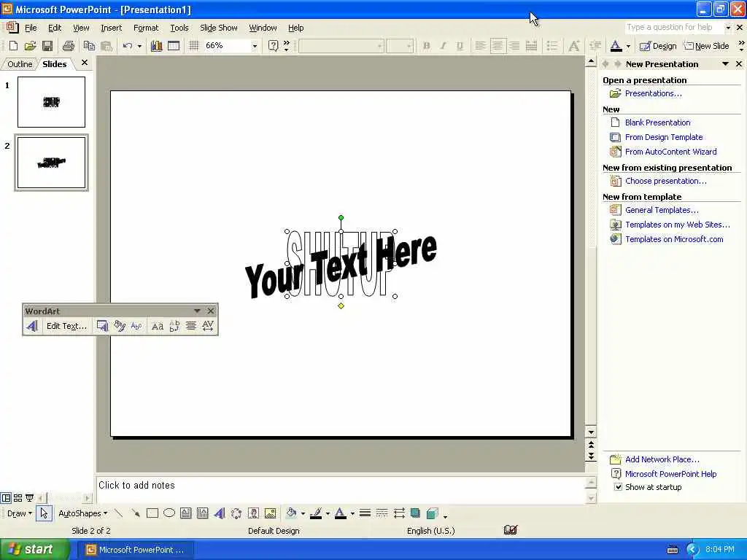The height and width of the screenshot is (560, 747).
Task: Open the Tools menu
Action: coord(179,28)
